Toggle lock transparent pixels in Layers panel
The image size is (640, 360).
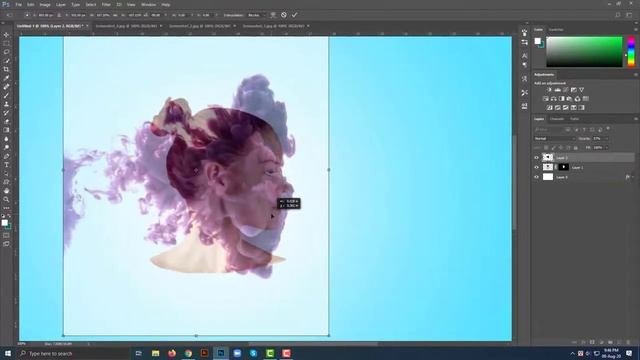546,148
